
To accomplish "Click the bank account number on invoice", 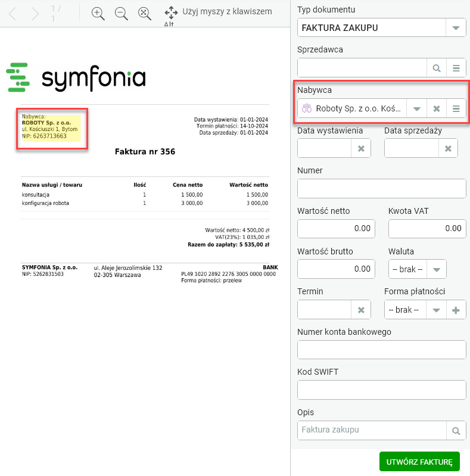I will click(228, 274).
